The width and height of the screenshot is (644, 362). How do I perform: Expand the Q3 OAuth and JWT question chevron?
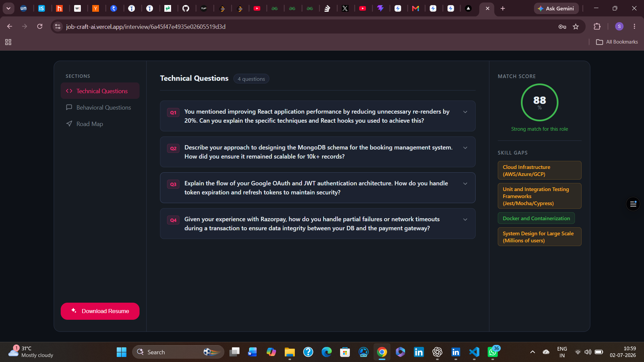tap(465, 184)
